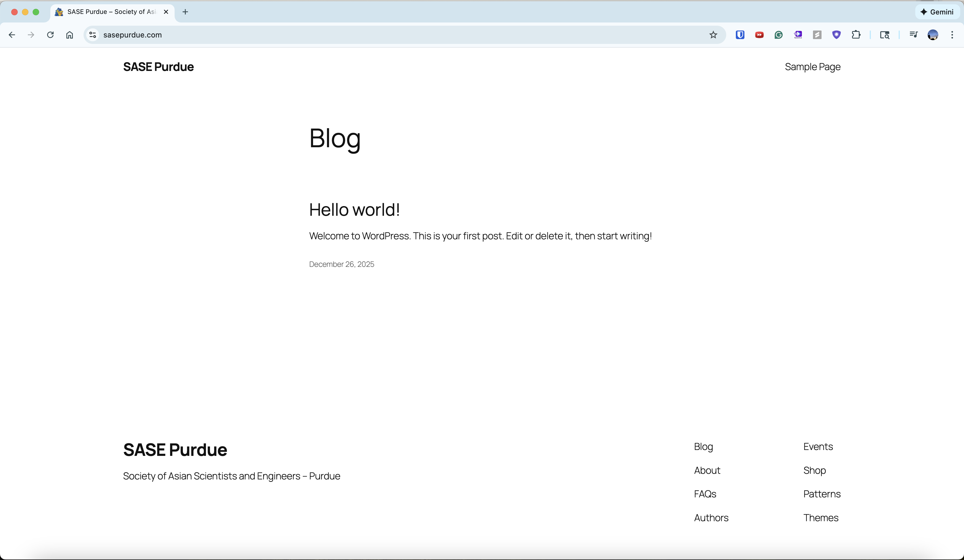Viewport: 964px width, 560px height.
Task: Open the Hello world! blog post
Action: click(x=354, y=209)
